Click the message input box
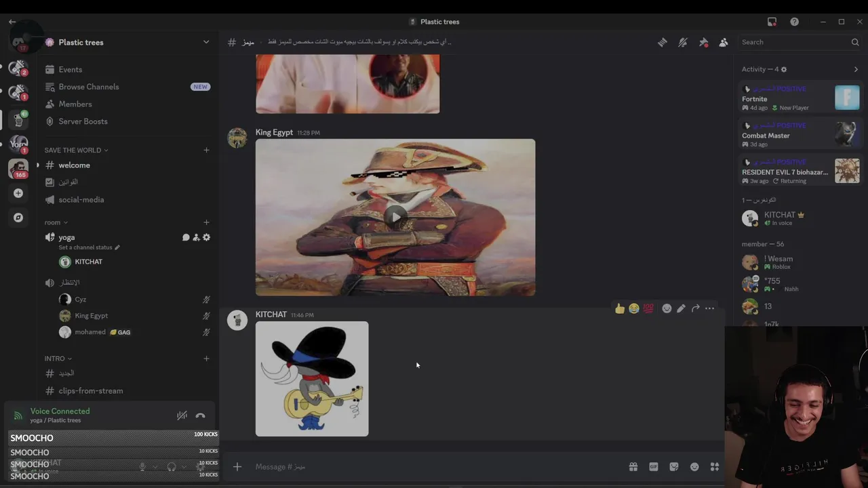 click(434, 466)
